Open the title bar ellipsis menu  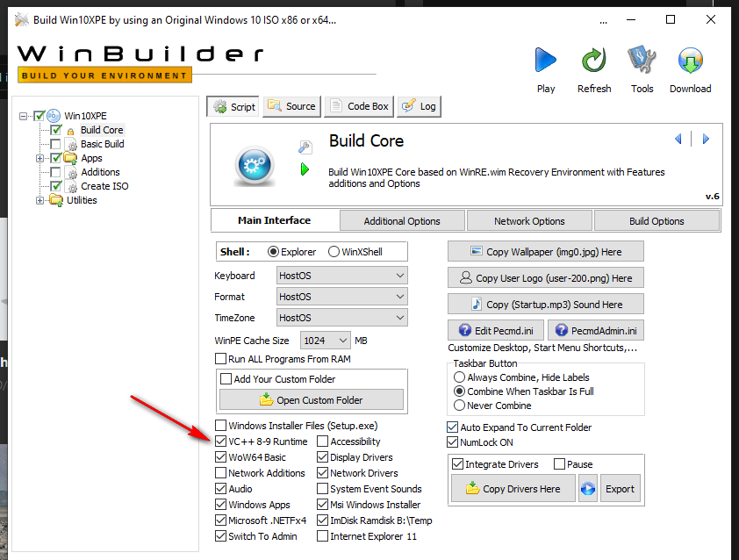click(603, 21)
